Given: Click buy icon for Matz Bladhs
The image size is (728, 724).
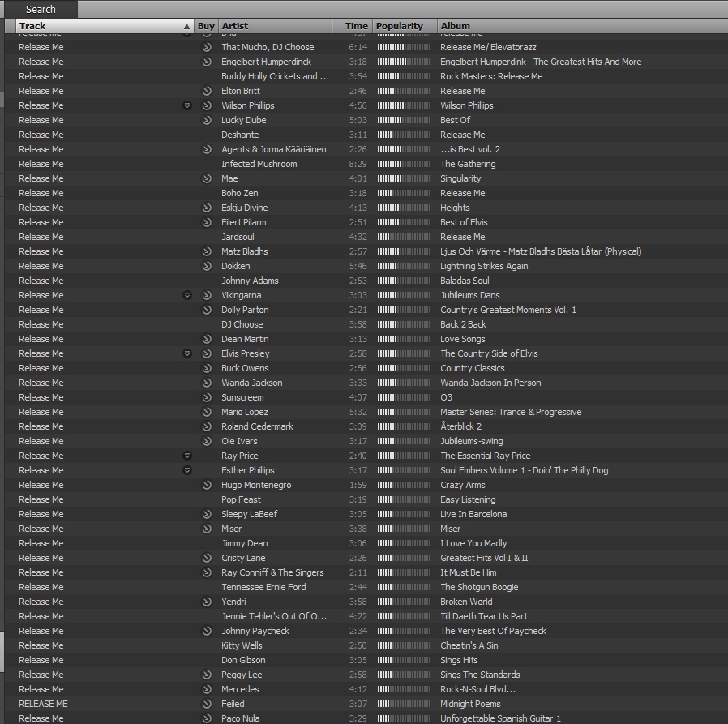Looking at the screenshot, I should tap(207, 251).
